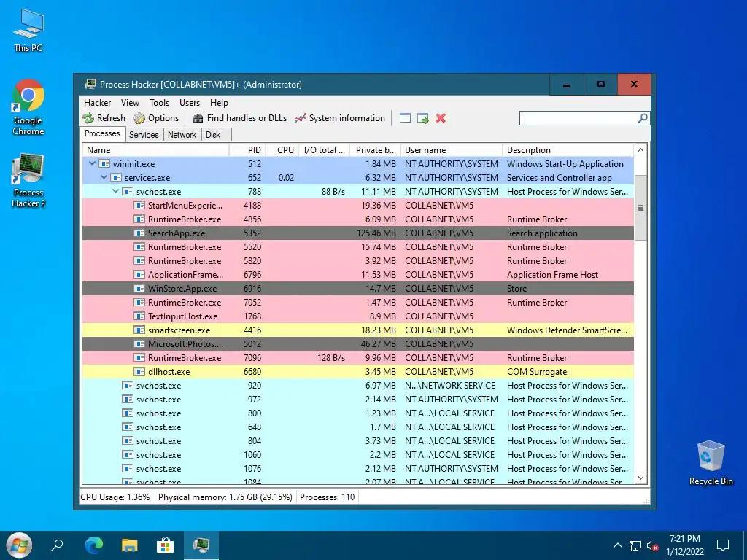Click Processes: 110 in status bar
Viewport: 747px width, 560px height.
pos(328,497)
